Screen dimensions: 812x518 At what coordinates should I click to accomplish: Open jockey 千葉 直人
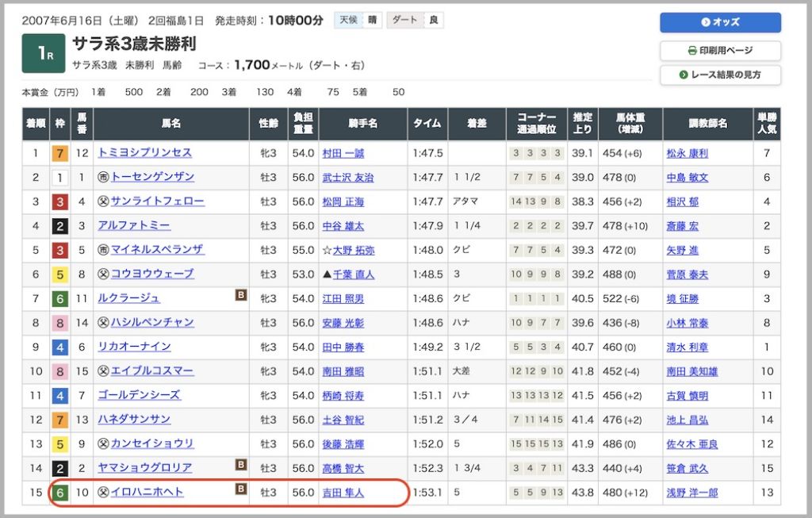point(353,274)
